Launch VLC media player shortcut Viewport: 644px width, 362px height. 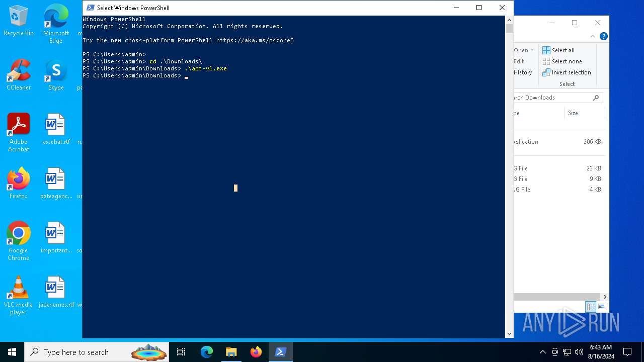coord(19,296)
